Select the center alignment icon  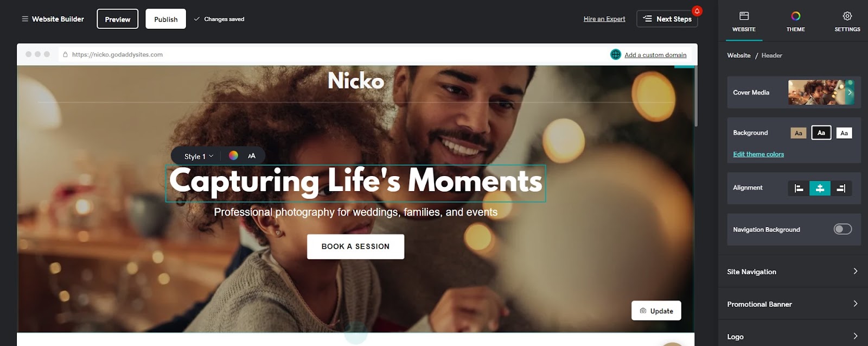pos(820,188)
